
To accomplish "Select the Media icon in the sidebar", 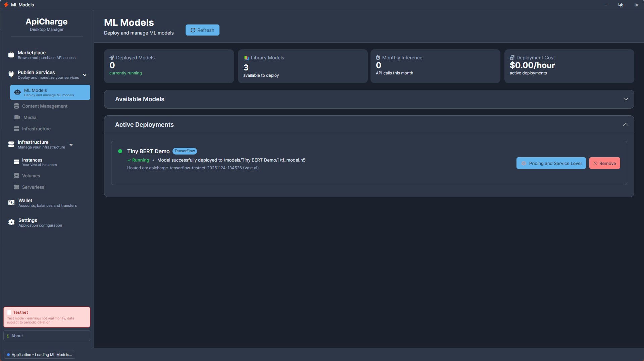I will pos(16,117).
